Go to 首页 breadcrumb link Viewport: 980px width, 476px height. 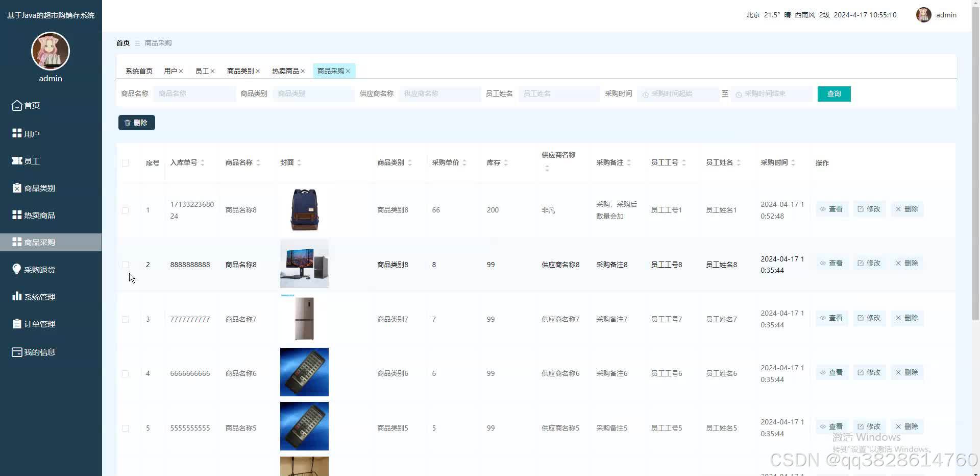coord(123,43)
